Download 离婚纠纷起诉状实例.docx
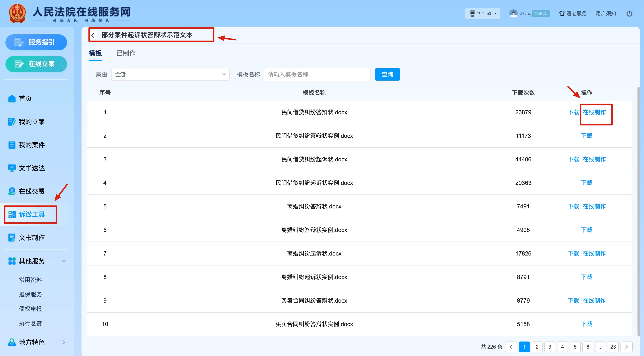This screenshot has width=644, height=356. (586, 277)
